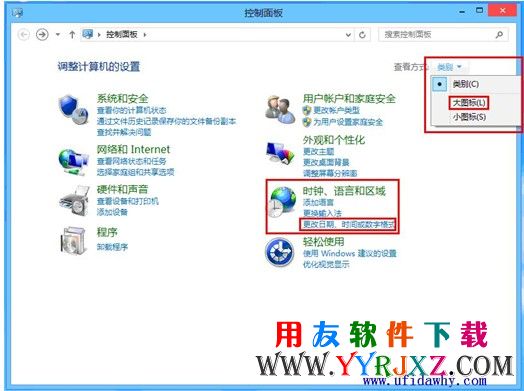Image resolution: width=524 pixels, height=391 pixels.
Task: Open User Accounts people icon
Action: [280, 110]
